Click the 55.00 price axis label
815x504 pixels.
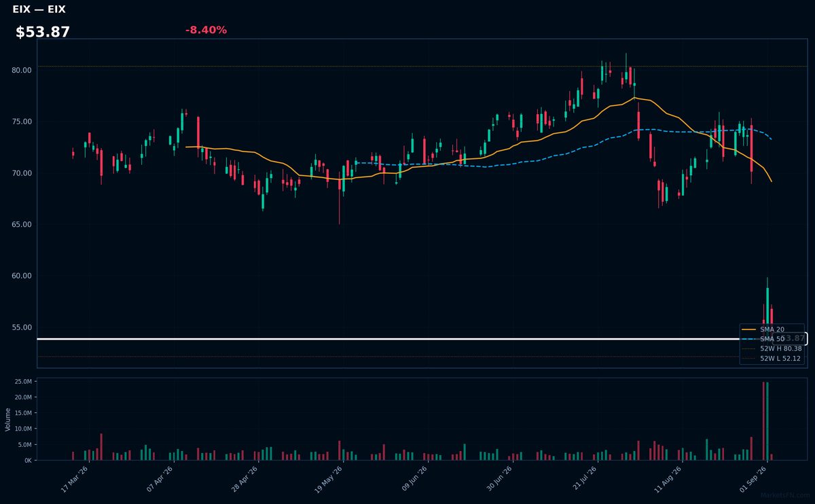[21, 327]
